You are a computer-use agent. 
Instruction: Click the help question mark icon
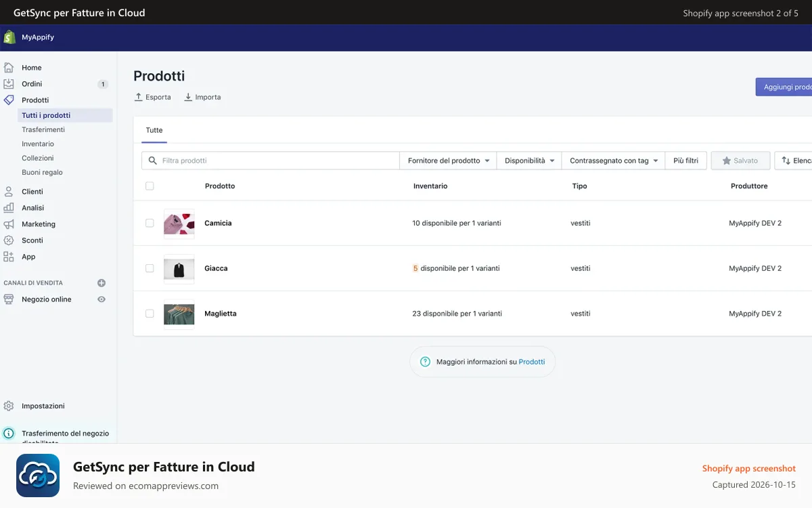coord(425,362)
